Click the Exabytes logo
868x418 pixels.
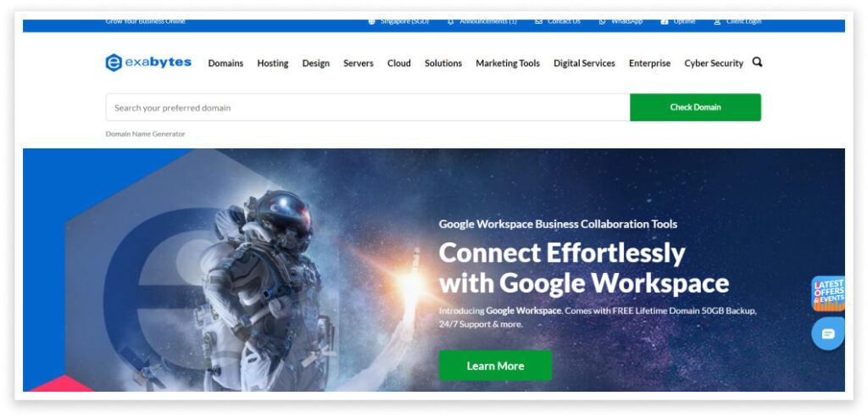coord(148,63)
